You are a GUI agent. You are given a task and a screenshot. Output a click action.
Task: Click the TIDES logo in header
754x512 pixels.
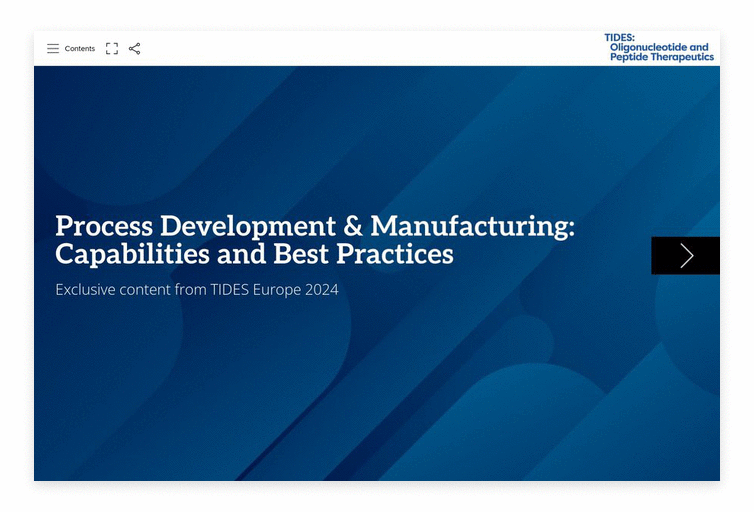[x=660, y=48]
